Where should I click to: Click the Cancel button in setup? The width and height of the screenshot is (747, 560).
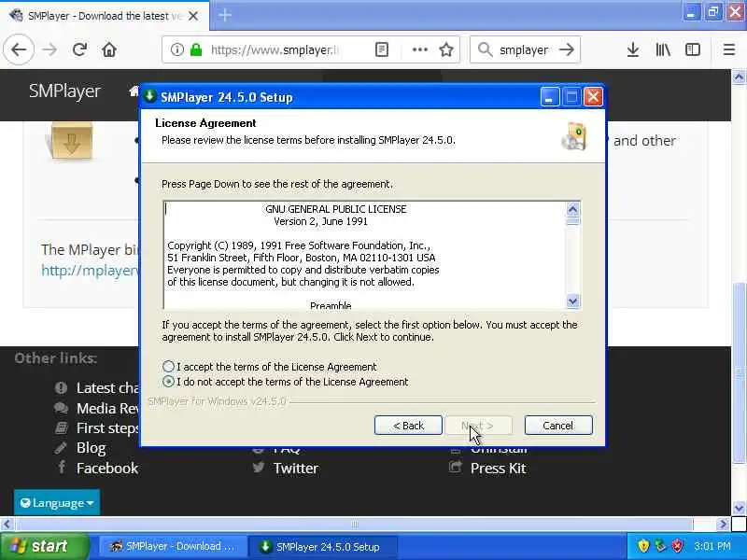point(558,426)
